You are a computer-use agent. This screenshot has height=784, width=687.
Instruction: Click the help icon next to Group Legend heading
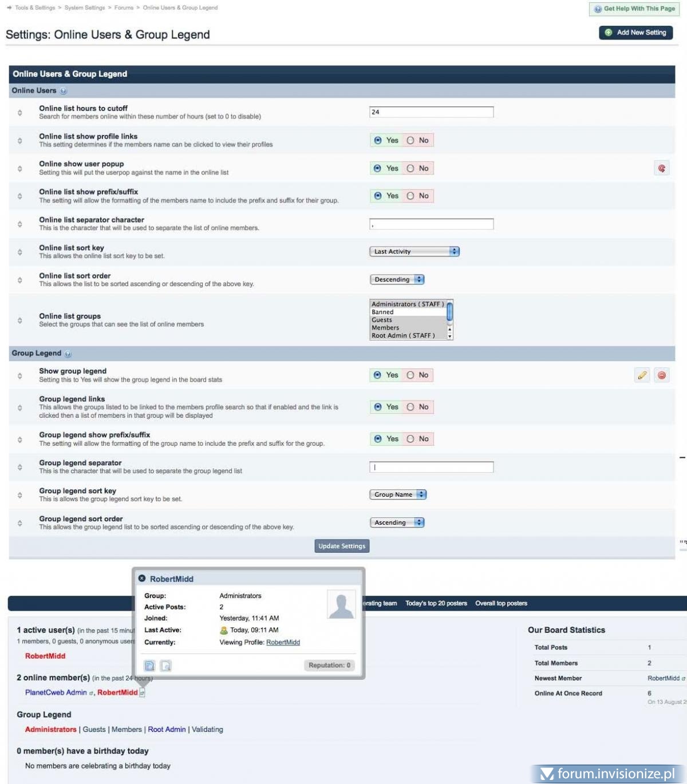pos(68,354)
